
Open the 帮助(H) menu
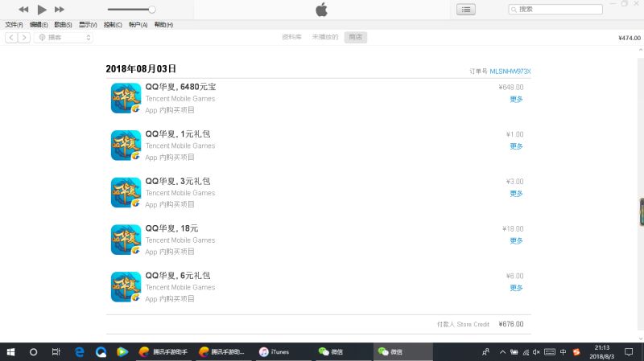click(x=163, y=25)
